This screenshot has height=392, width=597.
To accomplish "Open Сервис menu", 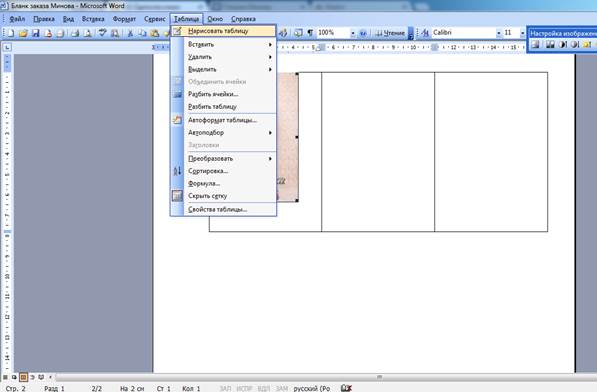I will tap(155, 19).
